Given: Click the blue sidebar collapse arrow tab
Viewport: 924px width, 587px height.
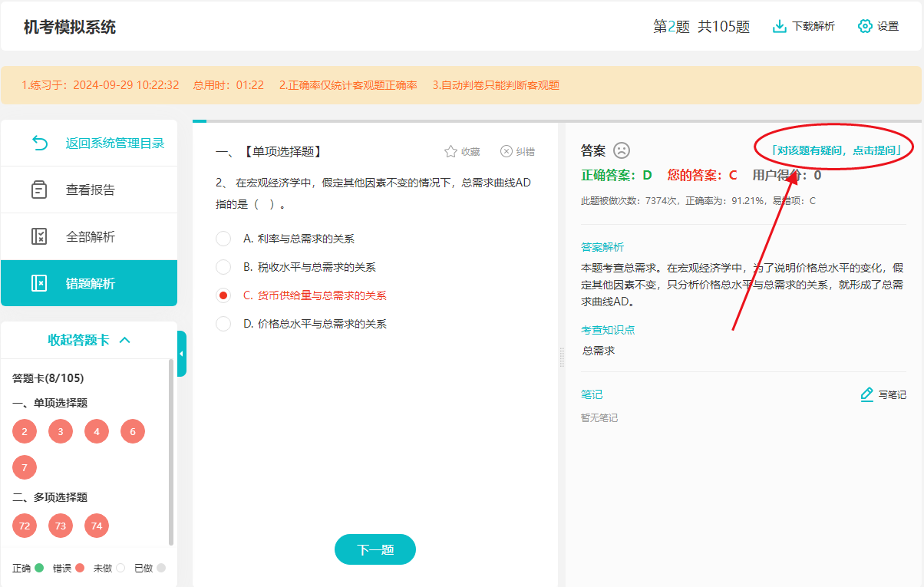Looking at the screenshot, I should [x=181, y=354].
